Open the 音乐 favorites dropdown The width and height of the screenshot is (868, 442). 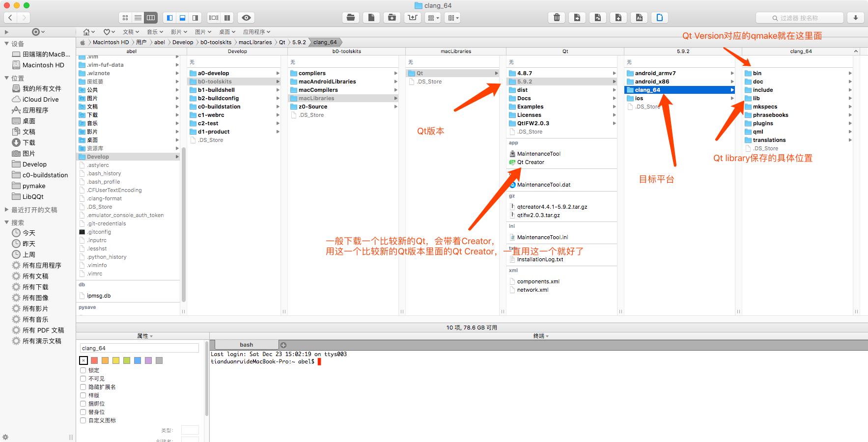coord(155,32)
